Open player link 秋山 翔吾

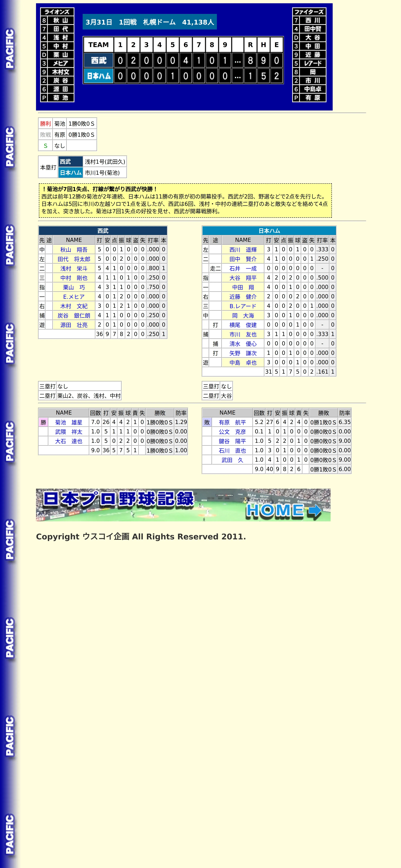tap(74, 250)
